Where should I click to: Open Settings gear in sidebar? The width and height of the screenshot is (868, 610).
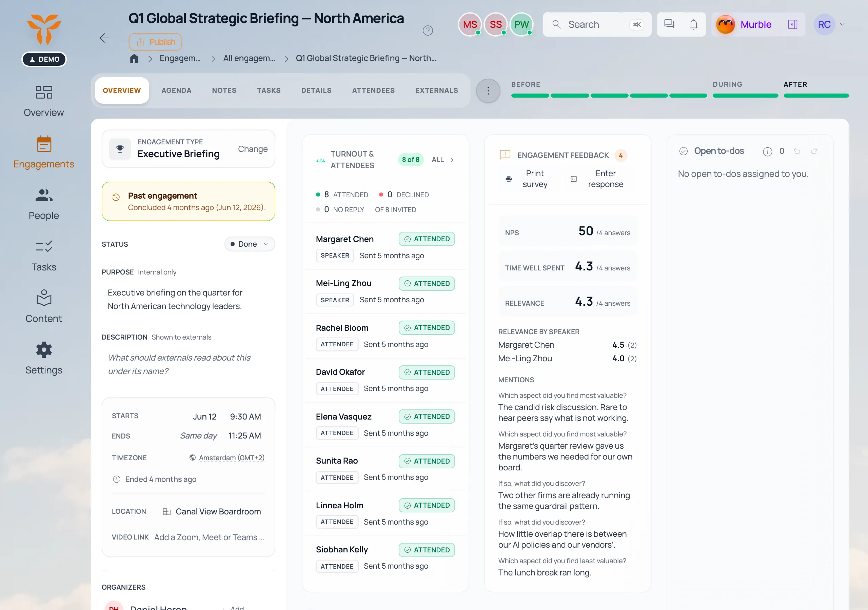[x=44, y=358]
